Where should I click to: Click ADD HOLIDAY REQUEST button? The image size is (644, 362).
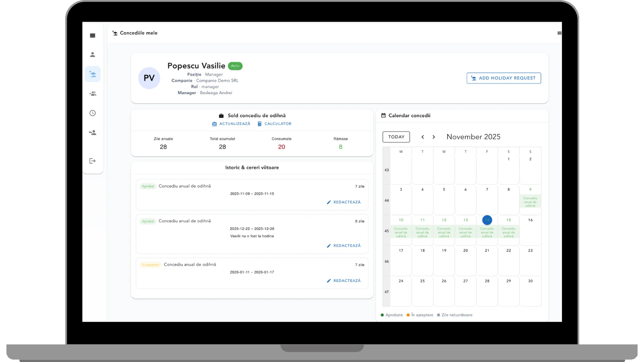tap(504, 78)
